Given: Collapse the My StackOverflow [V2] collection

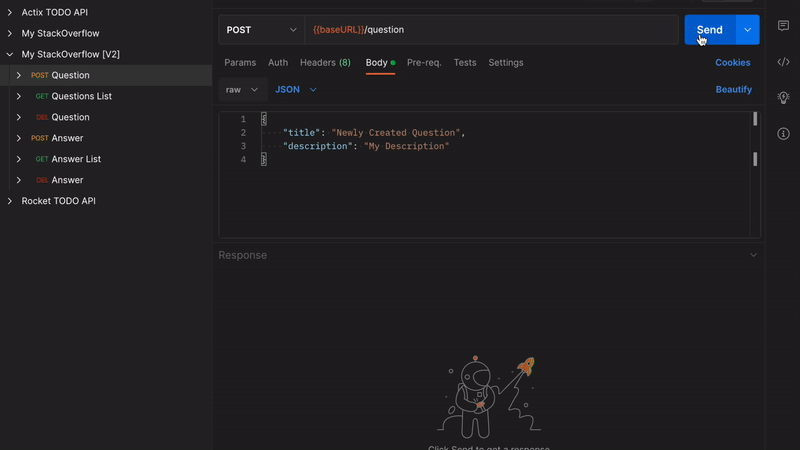Looking at the screenshot, I should click(10, 54).
